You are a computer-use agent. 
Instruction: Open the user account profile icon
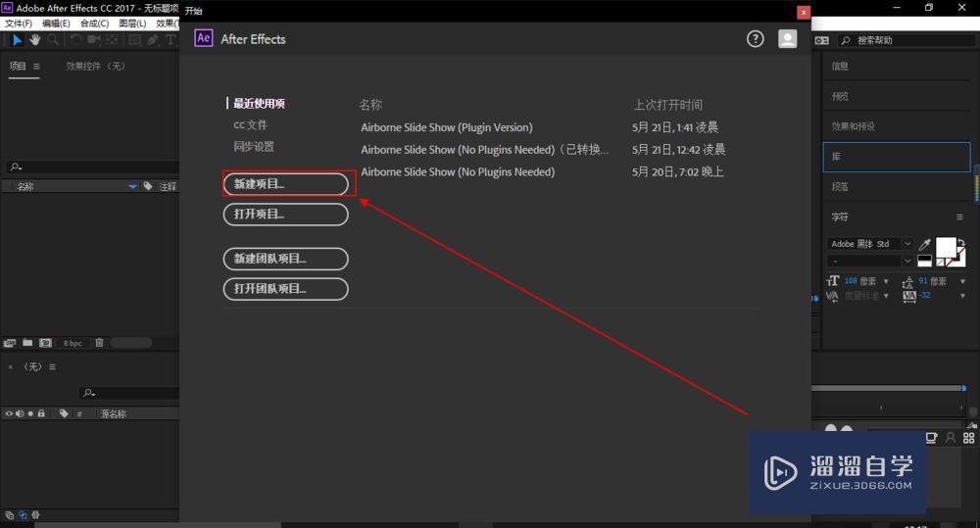(x=788, y=39)
